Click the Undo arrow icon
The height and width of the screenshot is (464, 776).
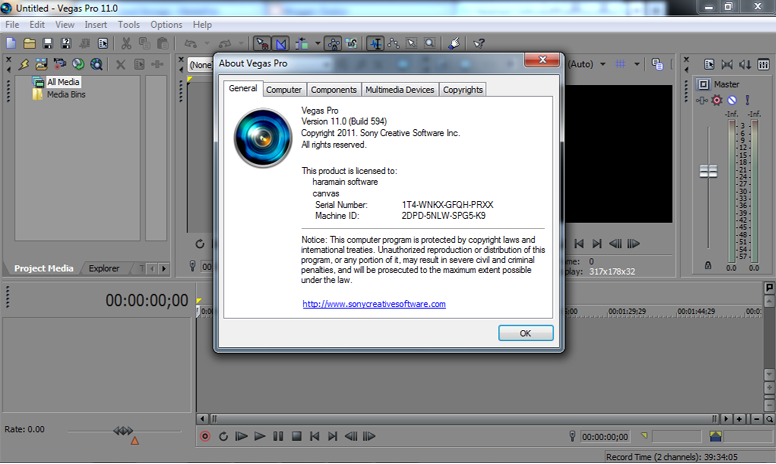pyautogui.click(x=191, y=44)
